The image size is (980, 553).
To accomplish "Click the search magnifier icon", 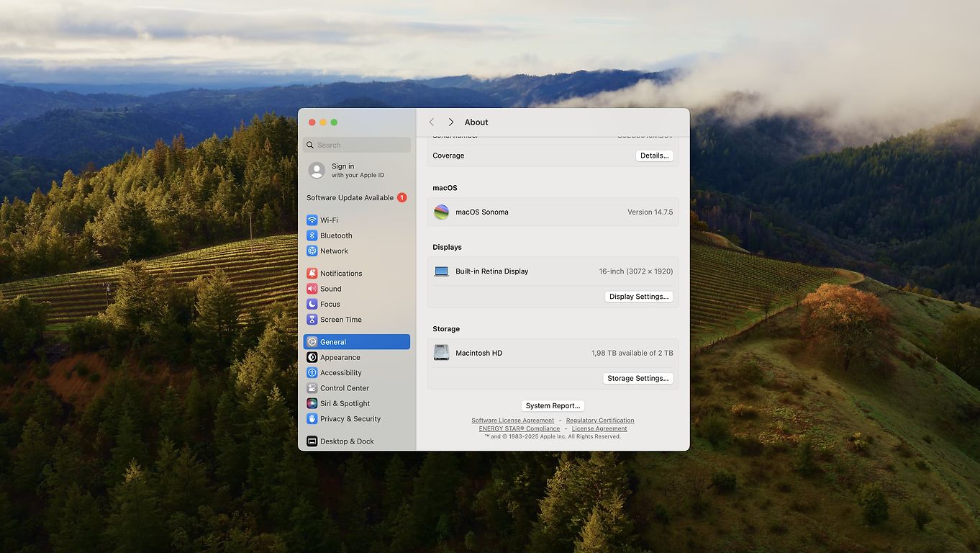I will [310, 145].
